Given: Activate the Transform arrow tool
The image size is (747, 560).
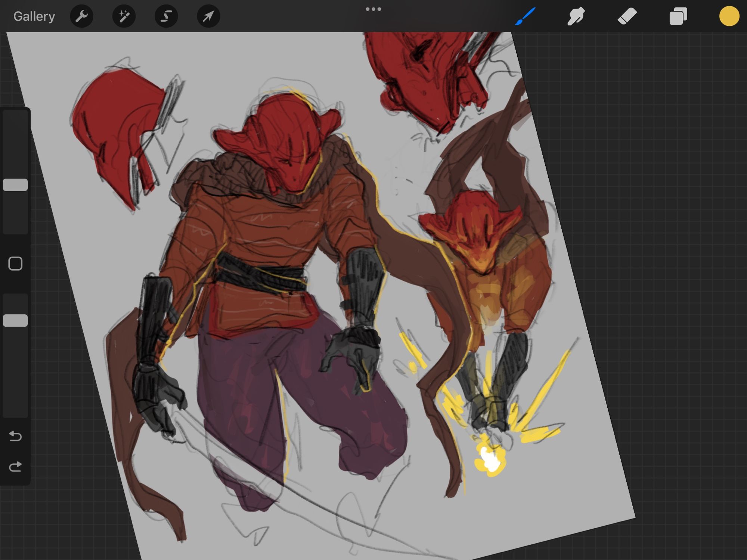Looking at the screenshot, I should pyautogui.click(x=208, y=16).
